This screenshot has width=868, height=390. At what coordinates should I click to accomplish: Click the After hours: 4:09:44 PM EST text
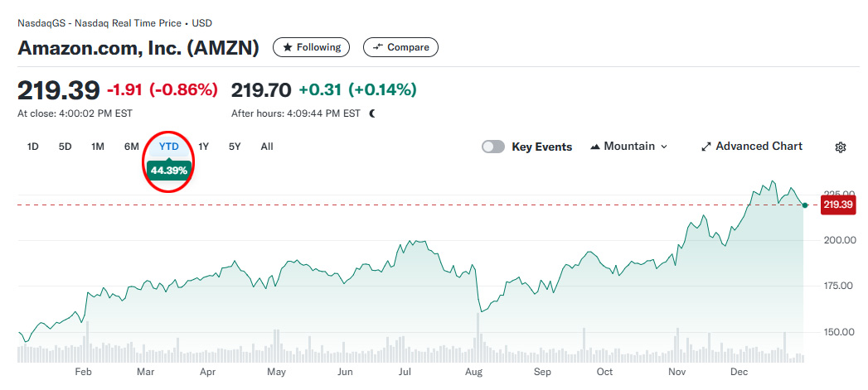point(296,113)
